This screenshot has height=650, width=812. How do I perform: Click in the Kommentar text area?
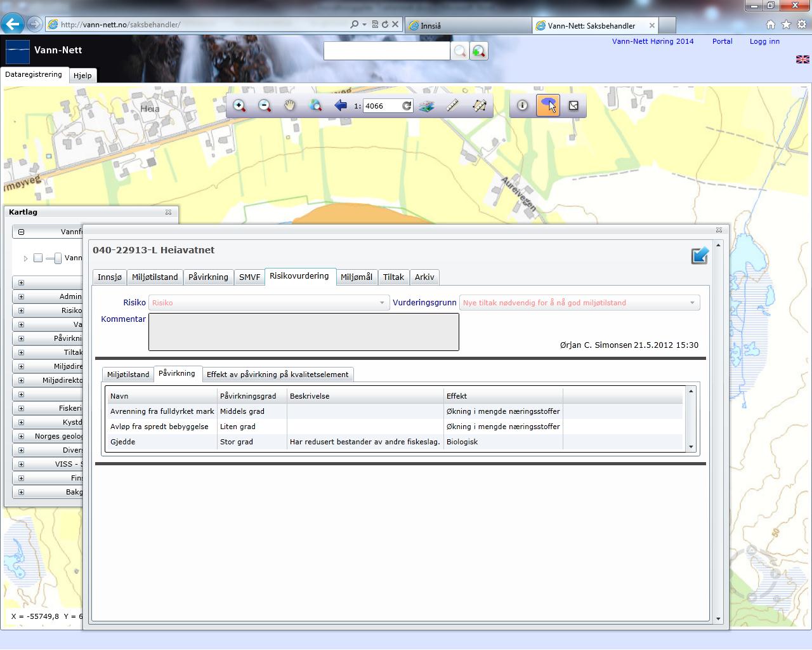pos(303,332)
